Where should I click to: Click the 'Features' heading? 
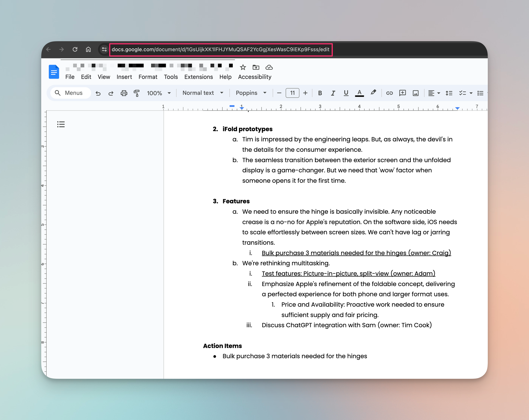coord(236,201)
